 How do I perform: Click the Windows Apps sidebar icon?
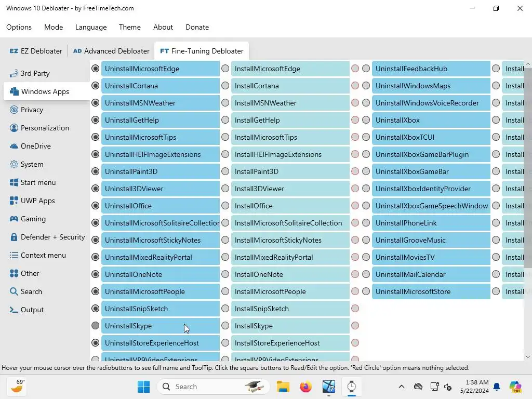point(14,91)
